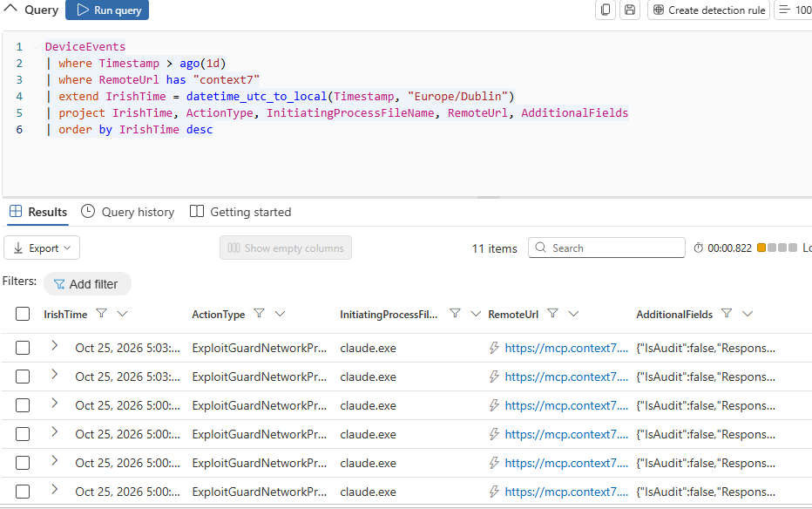The height and width of the screenshot is (509, 812).
Task: Click "ago(1d)" on line 2 of the query
Action: click(x=203, y=63)
